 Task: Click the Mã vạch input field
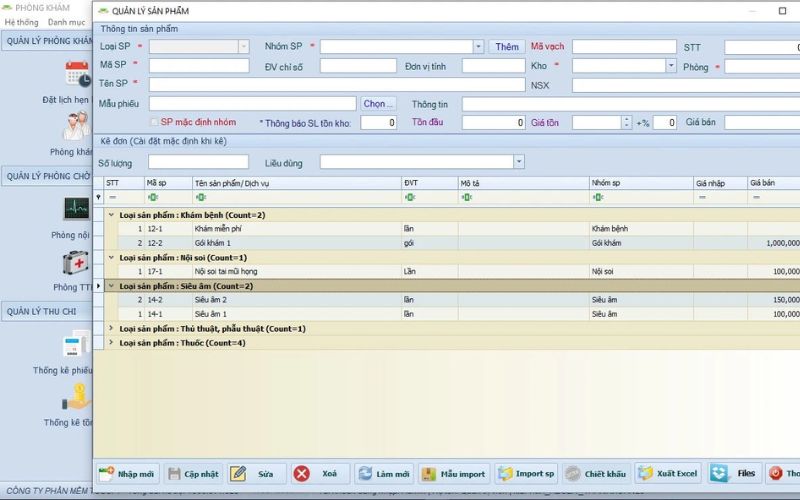624,46
